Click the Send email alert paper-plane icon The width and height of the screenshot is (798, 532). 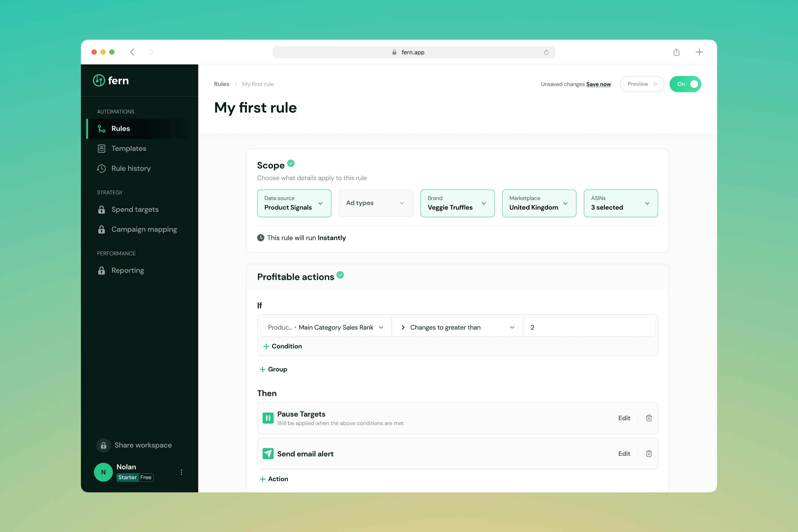tap(268, 454)
